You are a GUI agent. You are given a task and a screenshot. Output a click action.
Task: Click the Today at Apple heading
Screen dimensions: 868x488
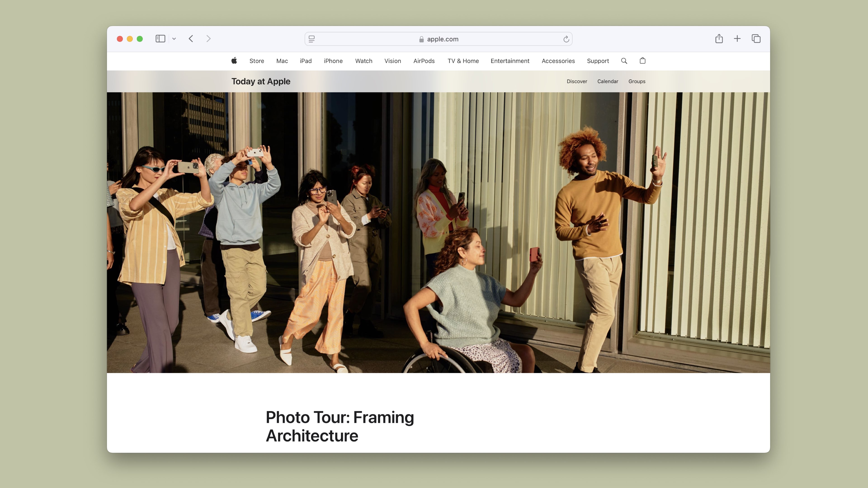click(x=261, y=82)
